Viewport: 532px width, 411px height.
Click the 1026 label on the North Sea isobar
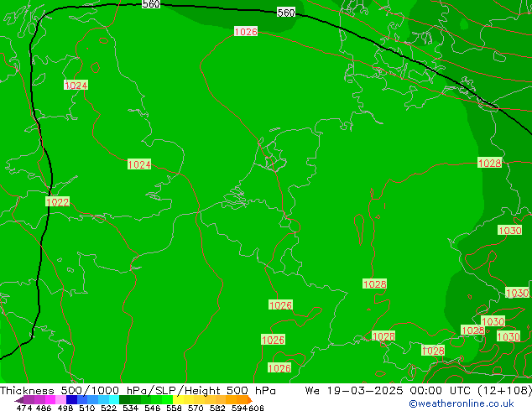pyautogui.click(x=246, y=32)
